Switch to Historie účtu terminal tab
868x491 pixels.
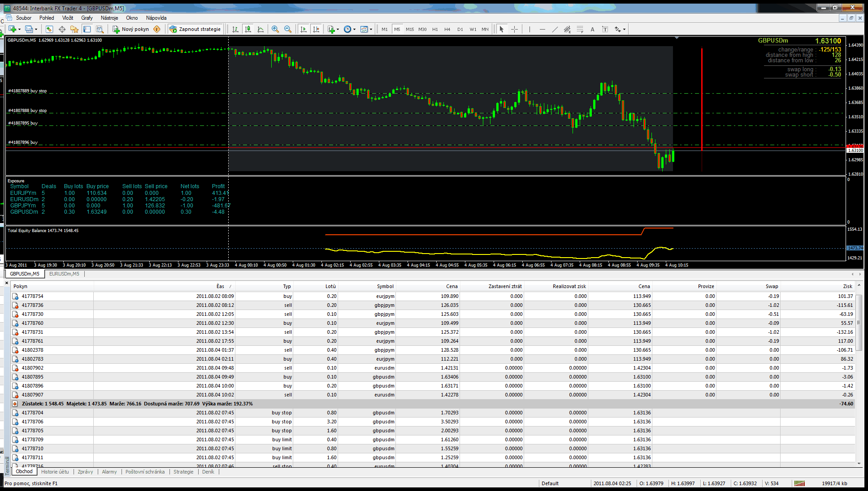coord(55,472)
